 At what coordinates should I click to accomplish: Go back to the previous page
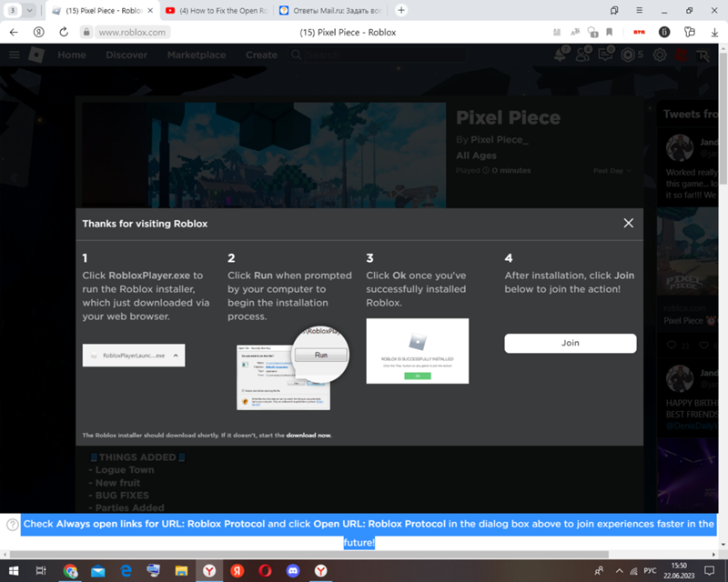[14, 32]
